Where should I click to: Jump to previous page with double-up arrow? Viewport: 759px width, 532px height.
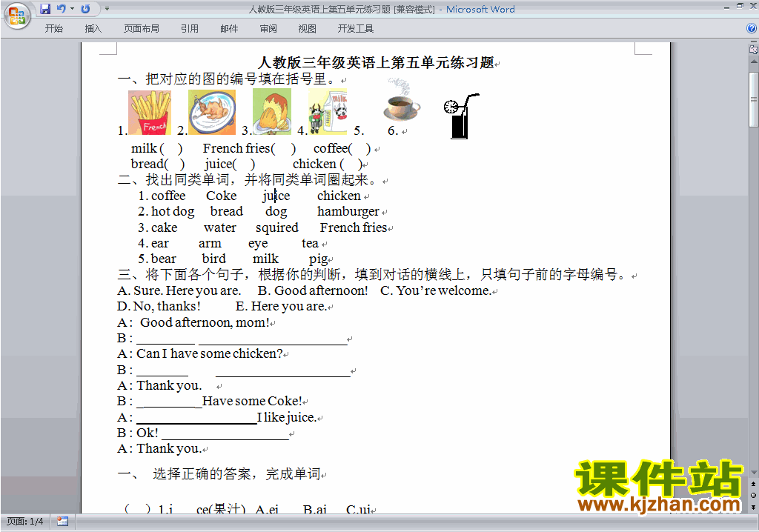point(753,484)
